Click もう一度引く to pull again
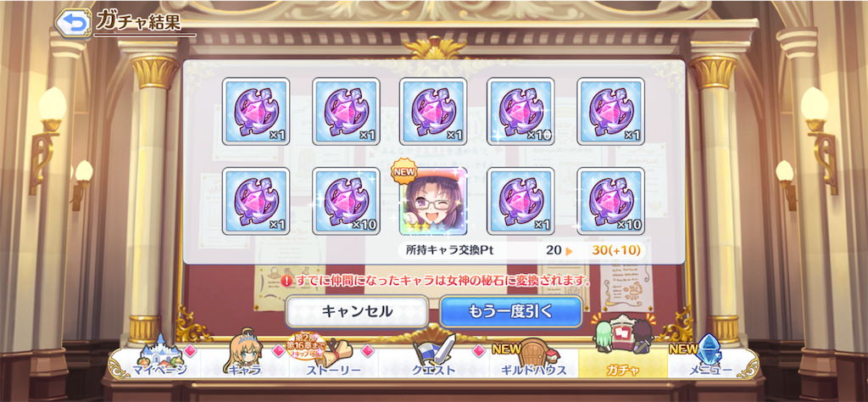868x402 pixels. [511, 311]
